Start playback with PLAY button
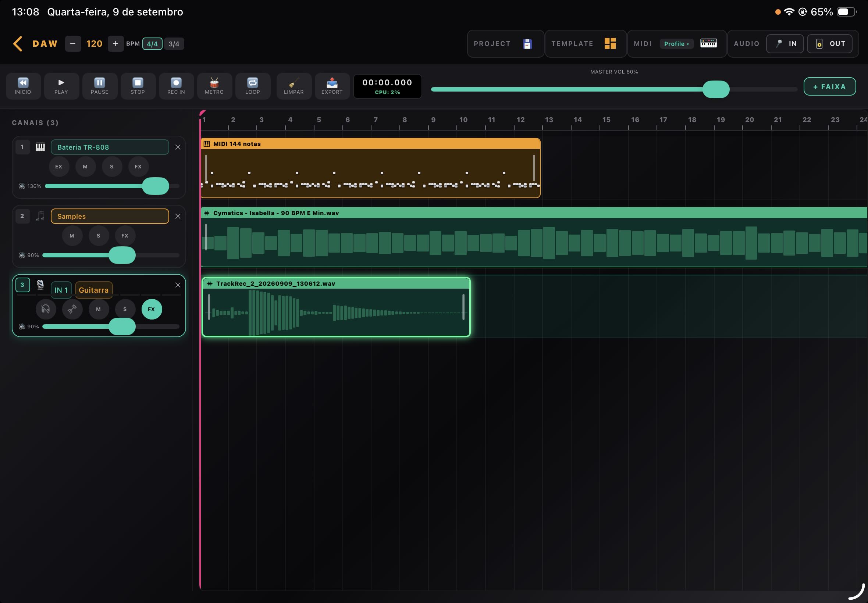Viewport: 868px width, 603px height. tap(61, 86)
